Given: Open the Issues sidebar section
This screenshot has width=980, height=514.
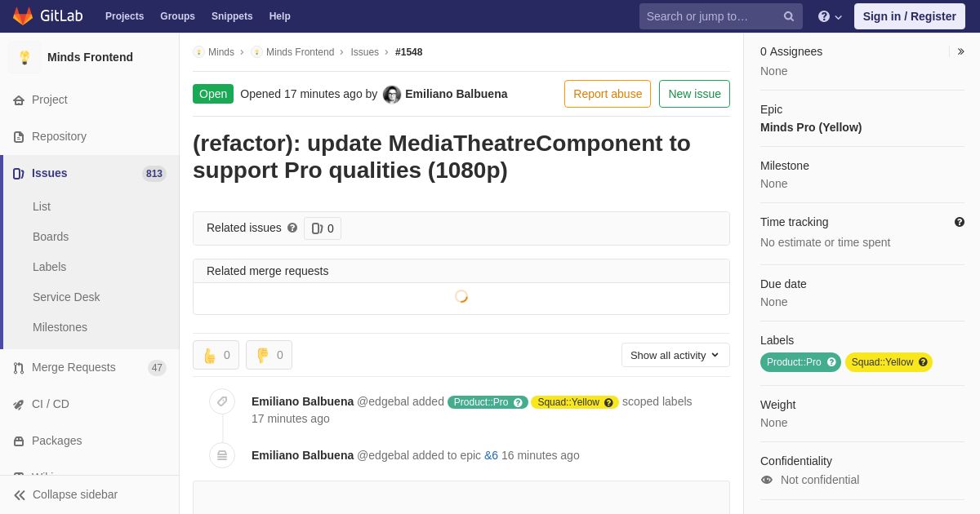Looking at the screenshot, I should tap(90, 173).
